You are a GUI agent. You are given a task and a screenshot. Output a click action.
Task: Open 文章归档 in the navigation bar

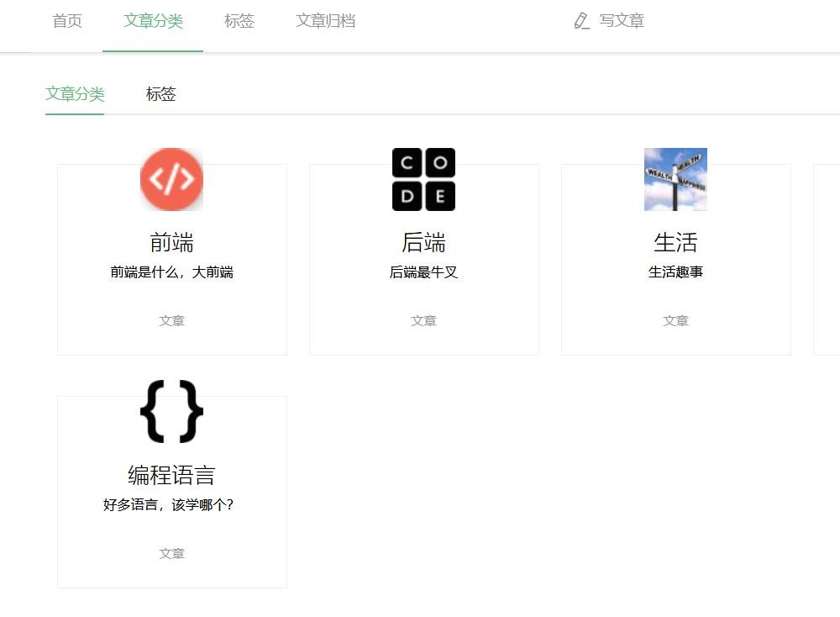coord(325,21)
